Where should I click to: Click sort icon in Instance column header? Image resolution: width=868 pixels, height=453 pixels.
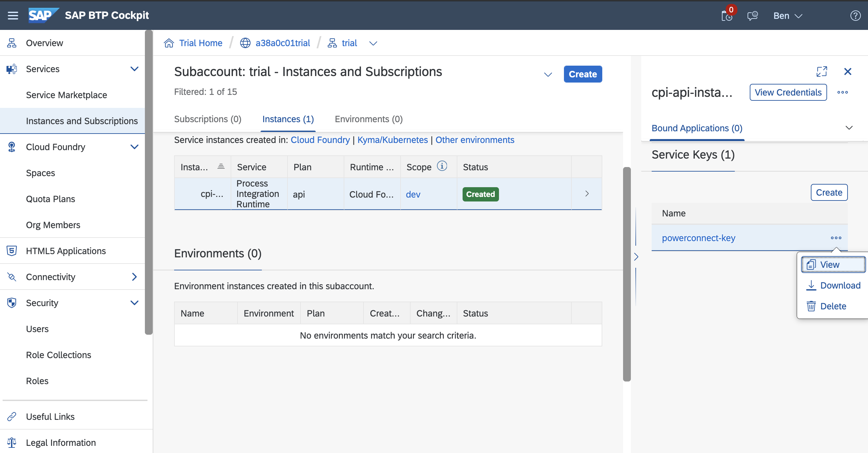[221, 166]
